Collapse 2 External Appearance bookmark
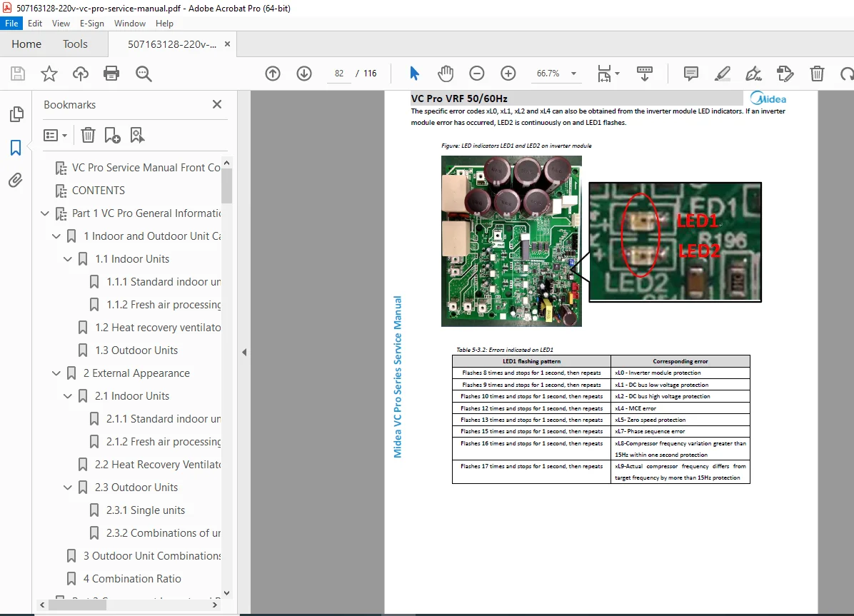The height and width of the screenshot is (616, 854). pos(56,373)
